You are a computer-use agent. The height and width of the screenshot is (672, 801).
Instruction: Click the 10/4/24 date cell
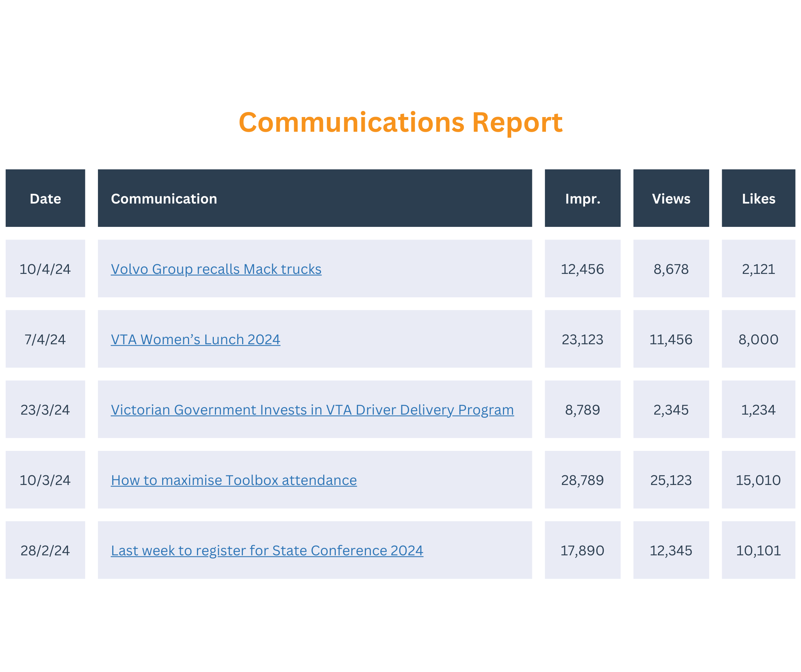tap(45, 270)
